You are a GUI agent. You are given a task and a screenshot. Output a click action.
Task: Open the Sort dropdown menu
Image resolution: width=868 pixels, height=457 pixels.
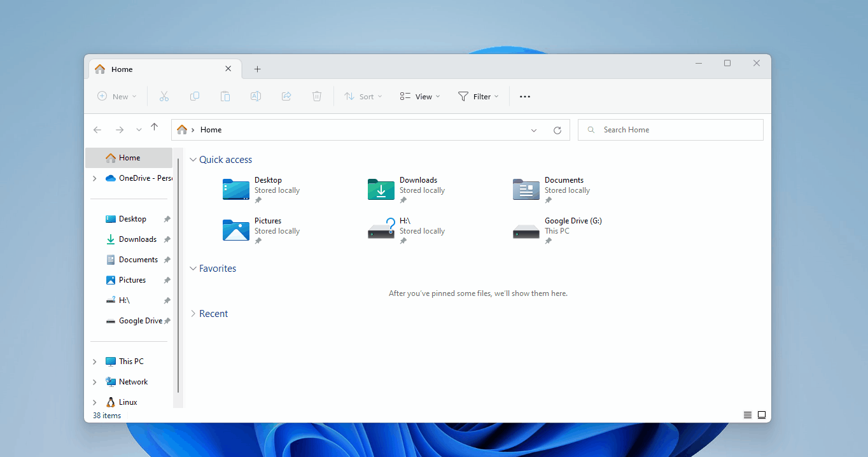[x=363, y=97]
